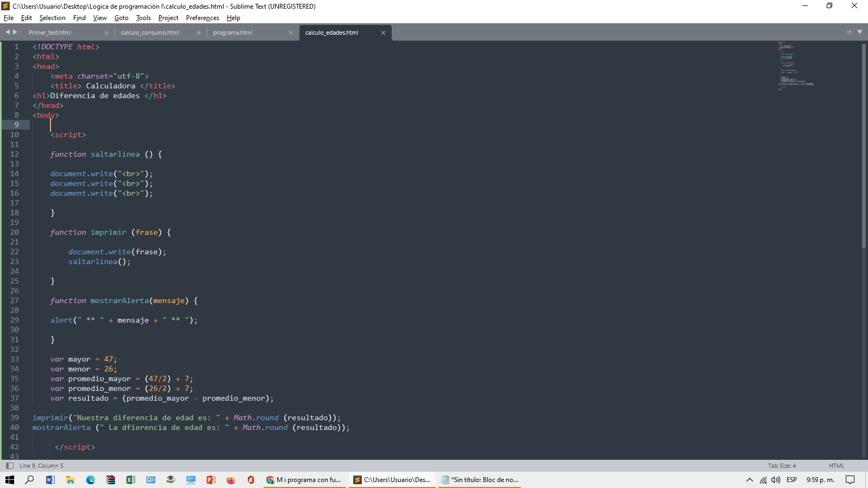
Task: Click 'var mayor = 47' line
Action: (84, 359)
